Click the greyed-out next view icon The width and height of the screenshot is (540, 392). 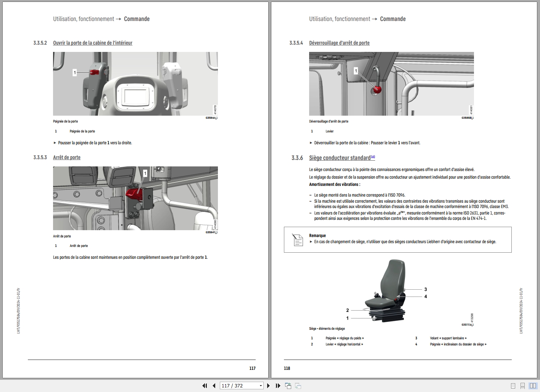298,386
